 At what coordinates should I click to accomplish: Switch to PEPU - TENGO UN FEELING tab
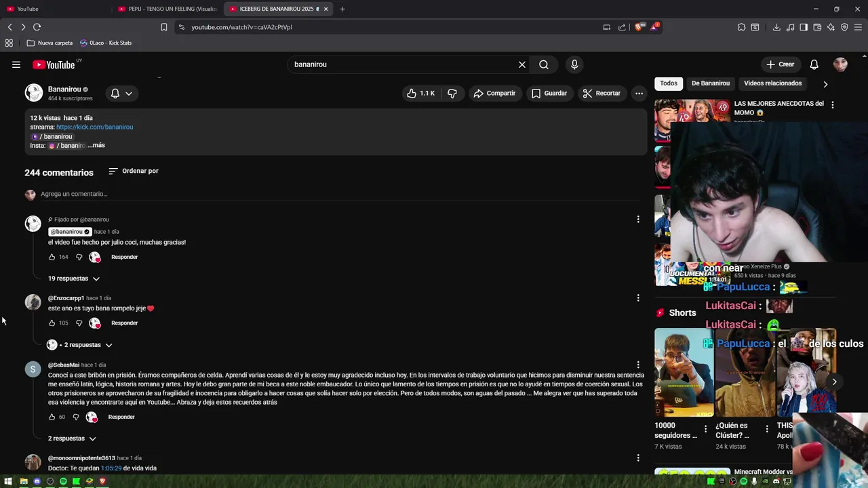click(x=167, y=9)
